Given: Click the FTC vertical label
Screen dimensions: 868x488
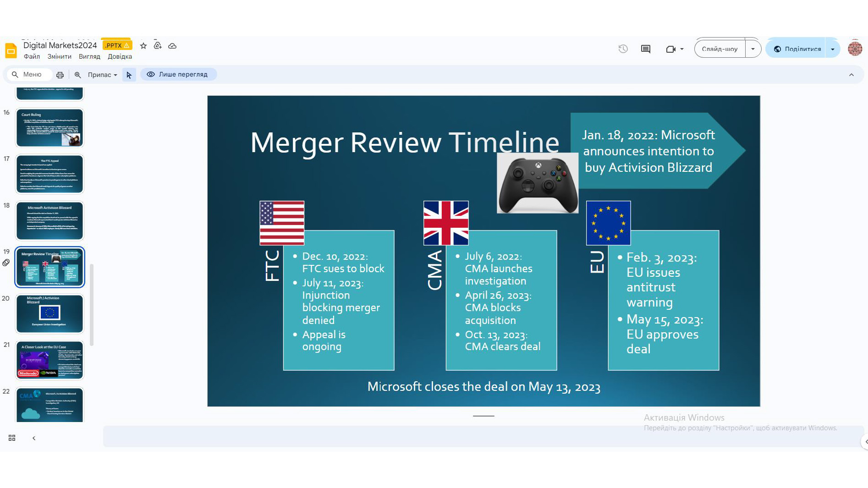Looking at the screenshot, I should tap(272, 266).
